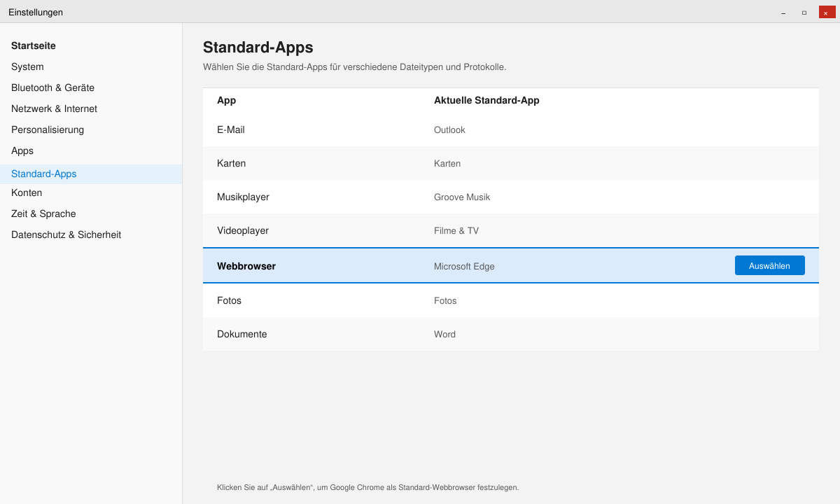Click the Aktuelle Standard-App column header

click(486, 100)
